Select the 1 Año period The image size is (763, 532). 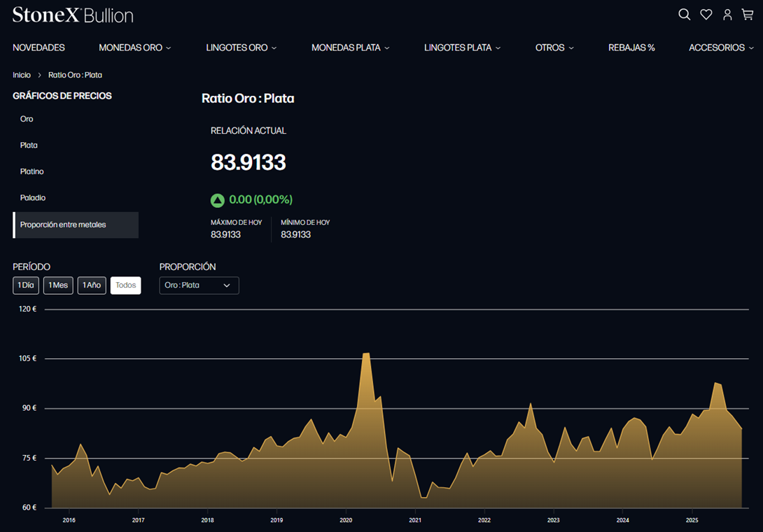(92, 286)
